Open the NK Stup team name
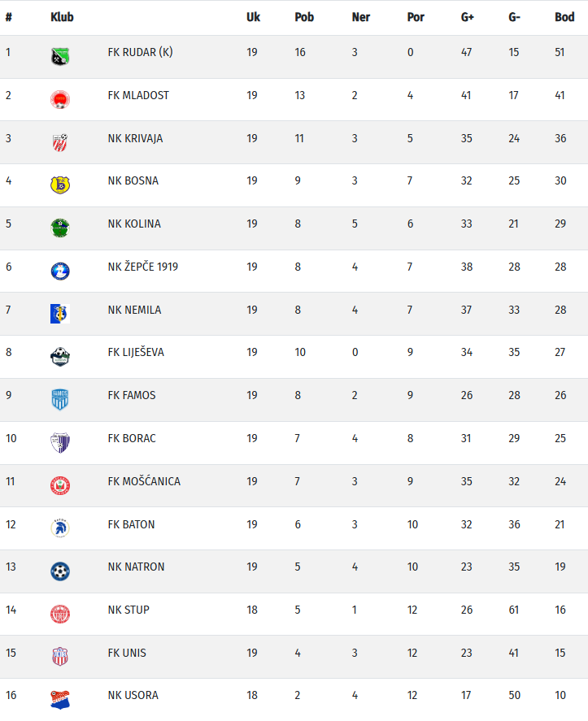Viewport: 588px width, 721px height. point(128,610)
